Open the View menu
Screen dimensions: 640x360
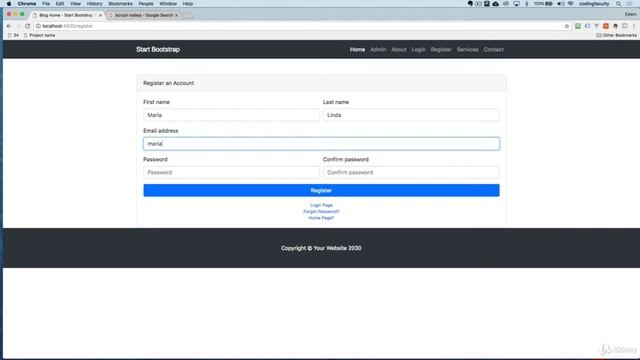(x=76, y=4)
